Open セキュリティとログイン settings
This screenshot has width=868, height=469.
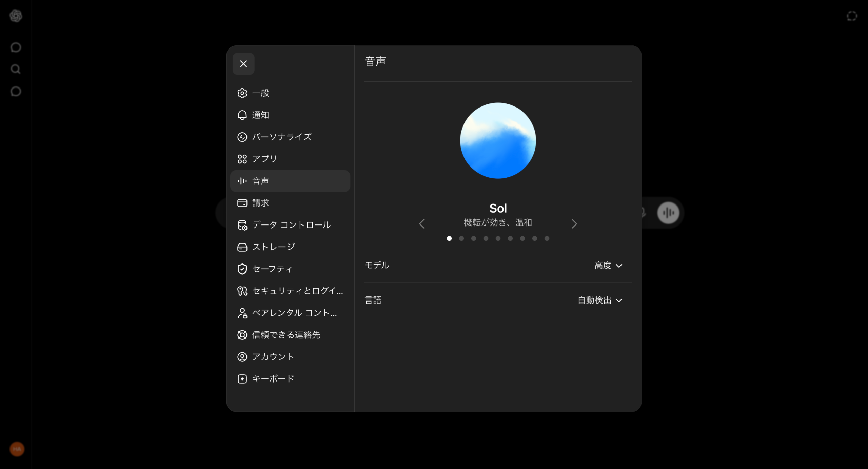pyautogui.click(x=290, y=291)
